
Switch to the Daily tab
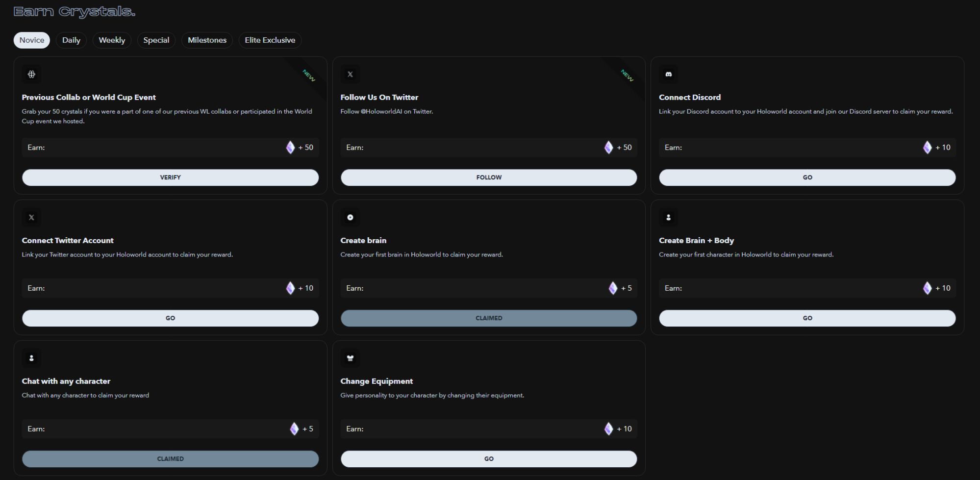[71, 40]
